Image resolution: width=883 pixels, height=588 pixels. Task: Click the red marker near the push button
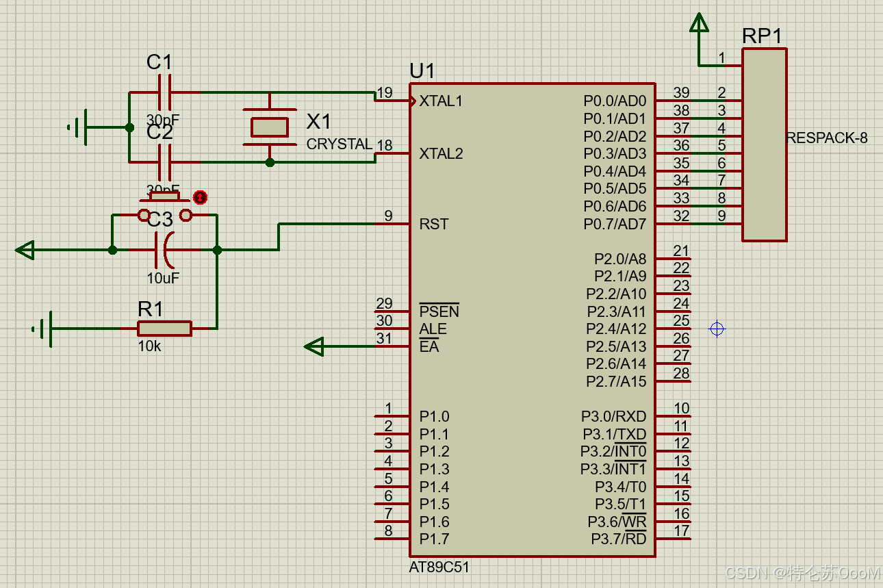pos(200,197)
